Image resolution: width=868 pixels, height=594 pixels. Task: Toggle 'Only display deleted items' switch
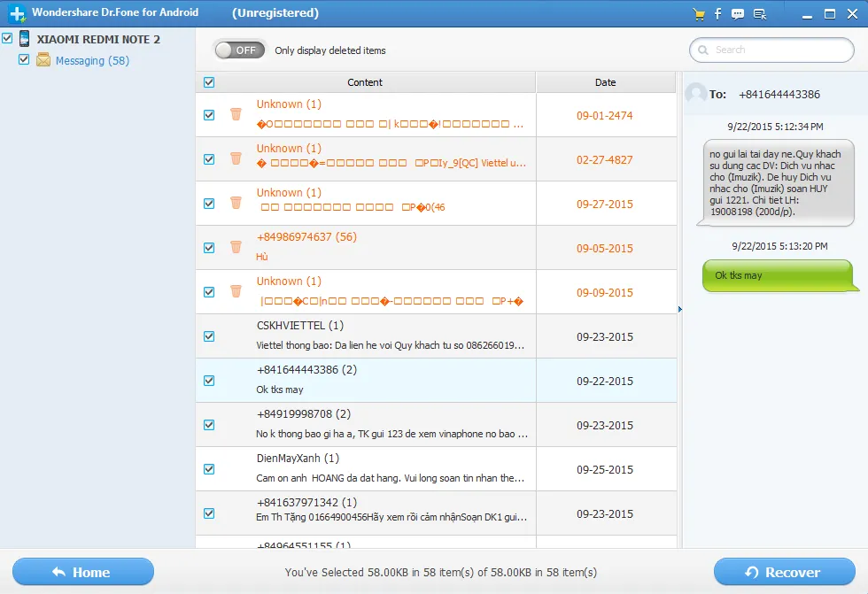point(240,50)
